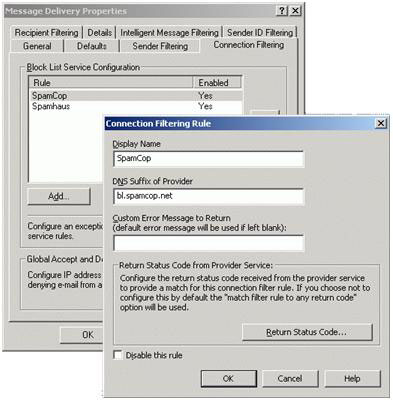Open the Intelligent Message Filtering tab
Image resolution: width=393 pixels, height=400 pixels.
pos(169,33)
